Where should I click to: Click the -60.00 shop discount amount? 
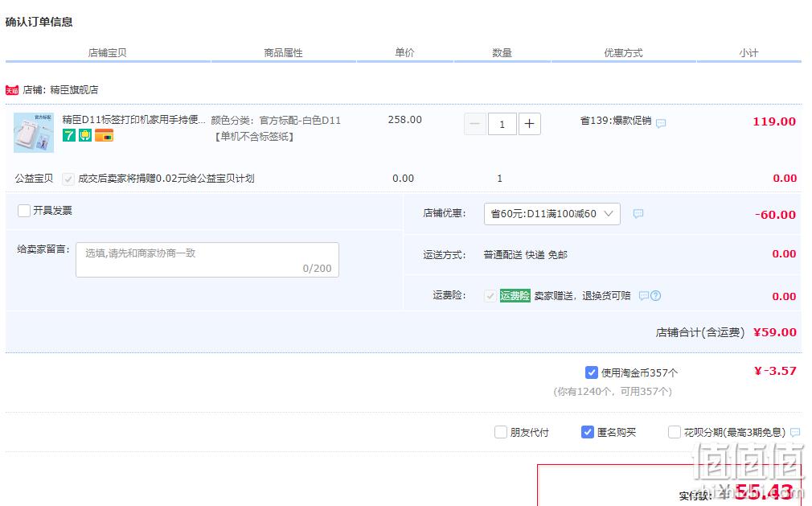(x=775, y=215)
